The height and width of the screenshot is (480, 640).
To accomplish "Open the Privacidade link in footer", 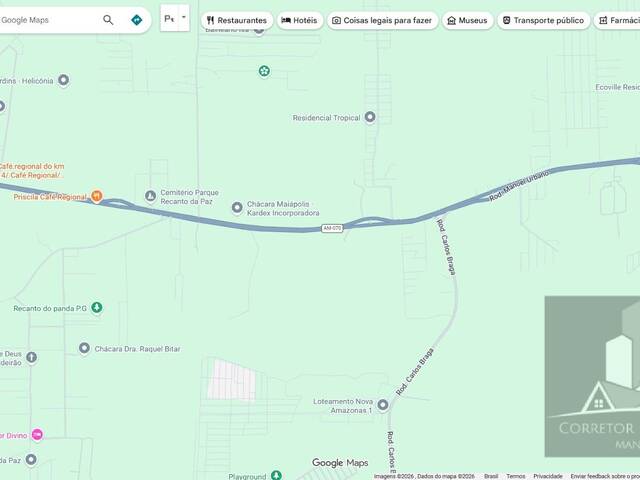I will pos(548,476).
